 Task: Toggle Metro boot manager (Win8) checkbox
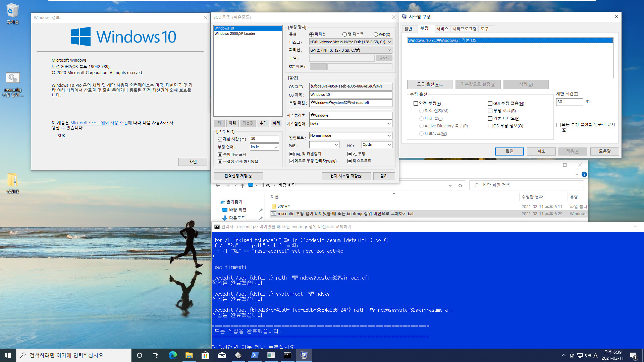point(291,161)
